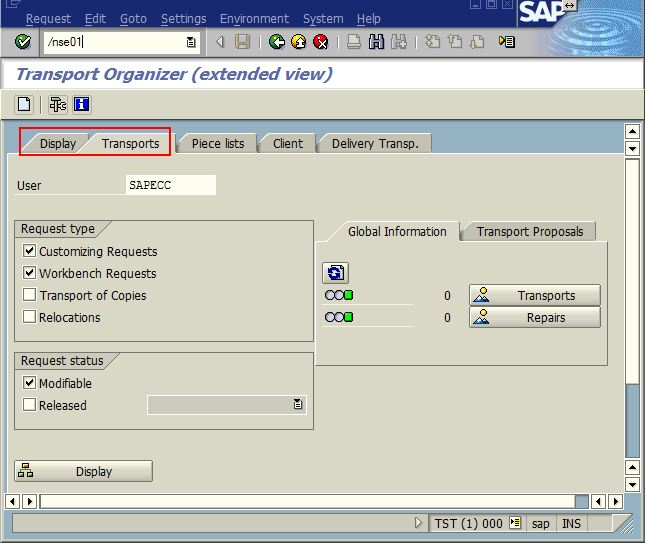Click the horizontal scroll left arrow
This screenshot has width=645, height=543.
coord(12,501)
